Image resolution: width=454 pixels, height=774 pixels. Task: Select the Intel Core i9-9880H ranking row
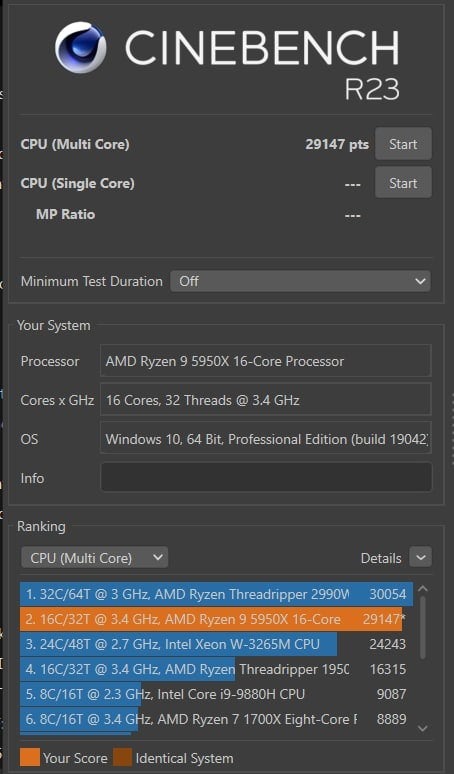216,694
